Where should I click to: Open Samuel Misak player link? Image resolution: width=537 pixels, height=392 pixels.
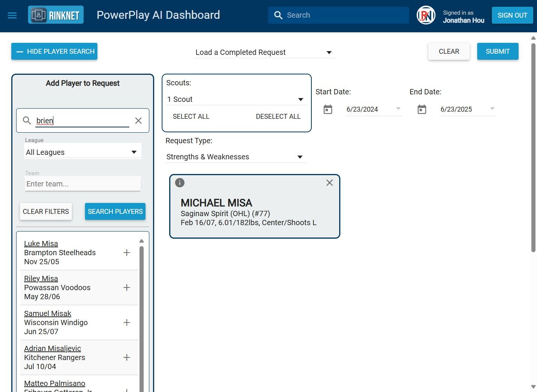pos(48,313)
